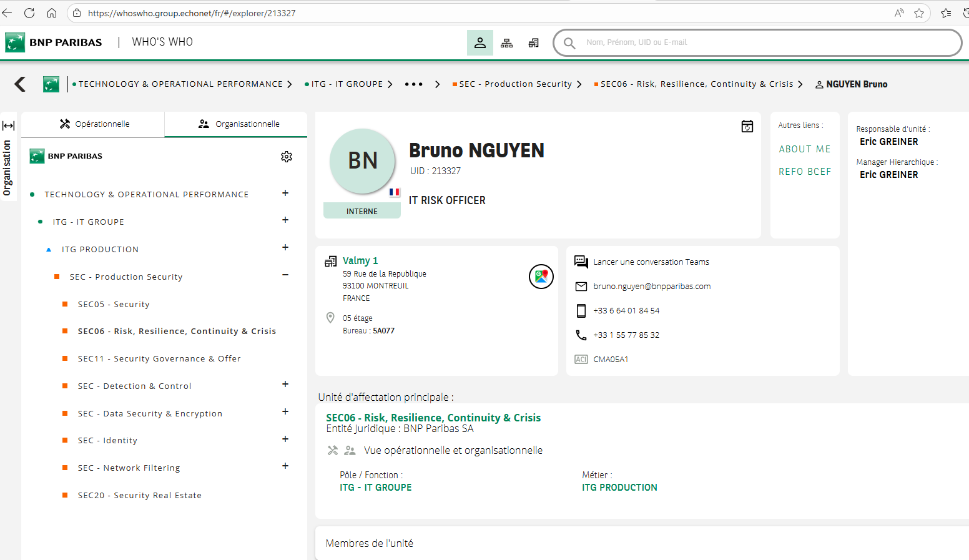The image size is (969, 560).
Task: Select the person search mode icon
Action: click(480, 42)
